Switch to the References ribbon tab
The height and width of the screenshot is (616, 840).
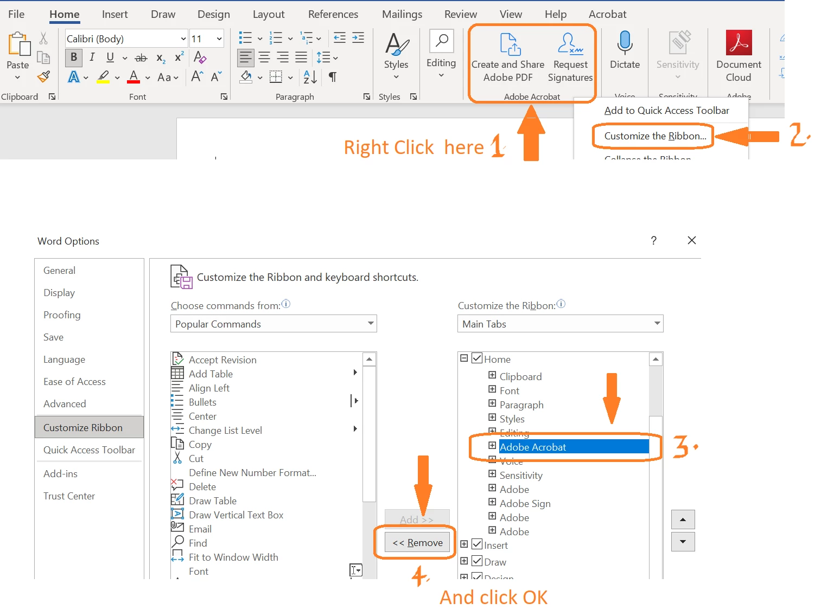[x=333, y=14]
